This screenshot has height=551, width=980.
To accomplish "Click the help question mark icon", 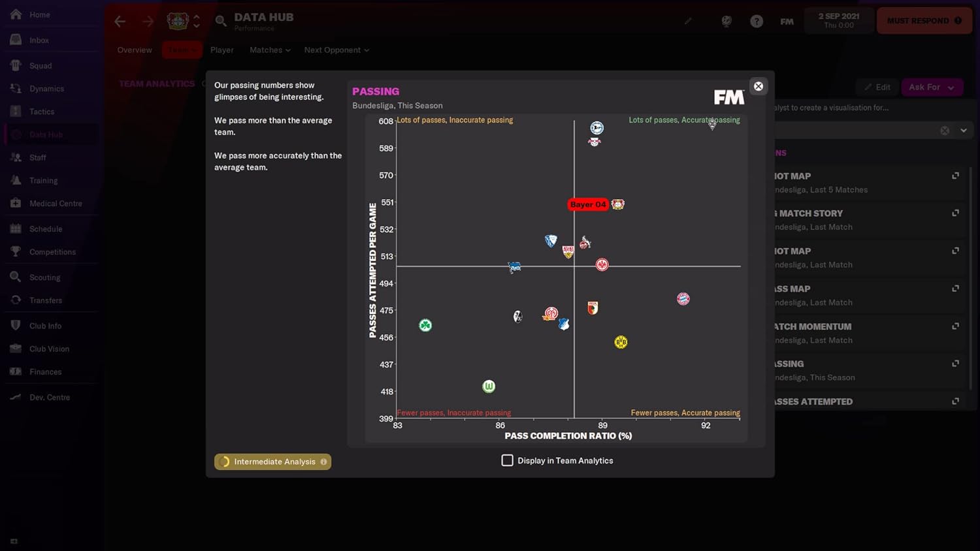I will click(x=757, y=22).
